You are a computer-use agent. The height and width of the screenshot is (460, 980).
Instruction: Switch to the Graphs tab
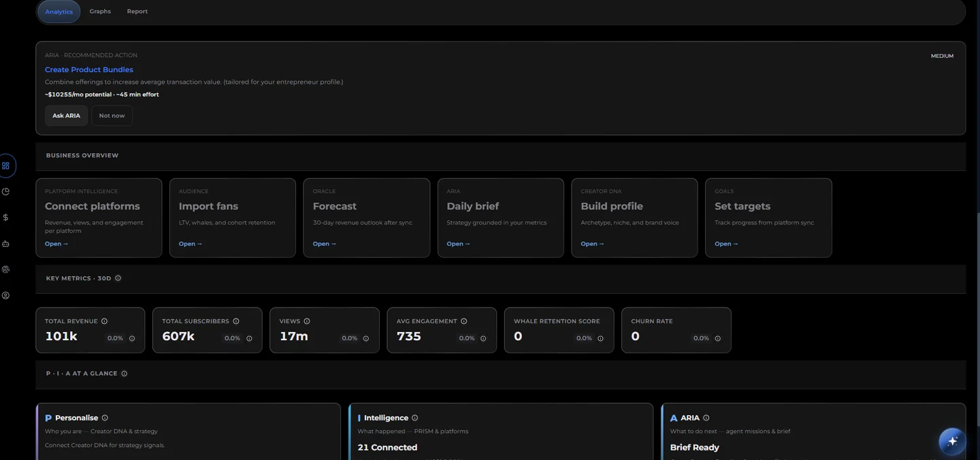point(100,12)
